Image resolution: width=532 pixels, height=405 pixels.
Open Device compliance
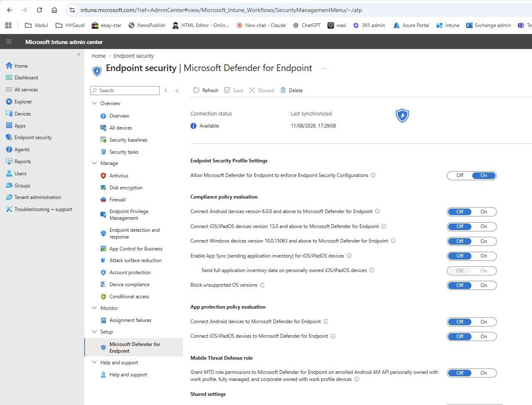coord(129,285)
